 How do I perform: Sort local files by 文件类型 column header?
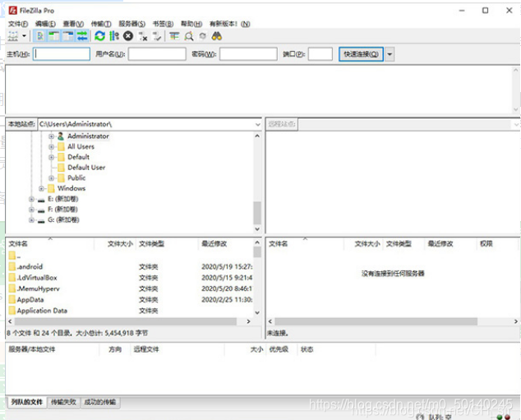(x=167, y=244)
